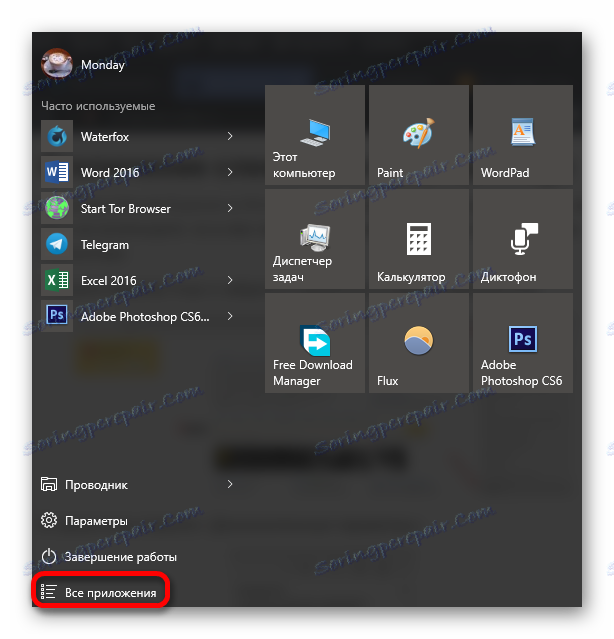Select the Проводник label
614x639 pixels.
(x=96, y=485)
